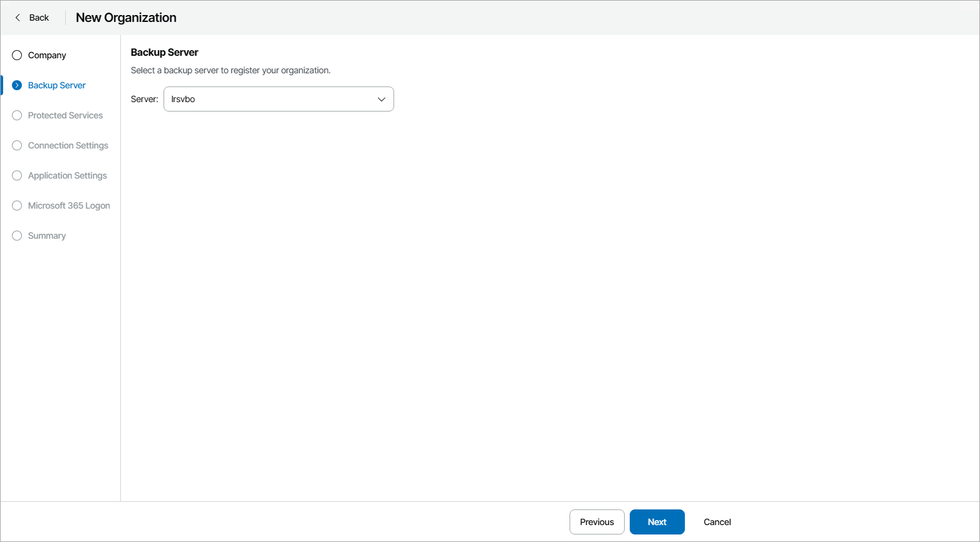
Task: Select the Application Settings sidebar item
Action: (67, 175)
